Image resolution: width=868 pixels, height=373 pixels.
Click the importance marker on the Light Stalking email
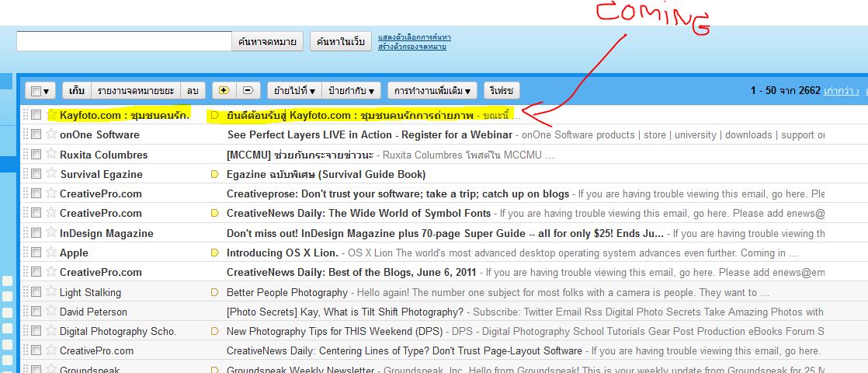pyautogui.click(x=215, y=293)
